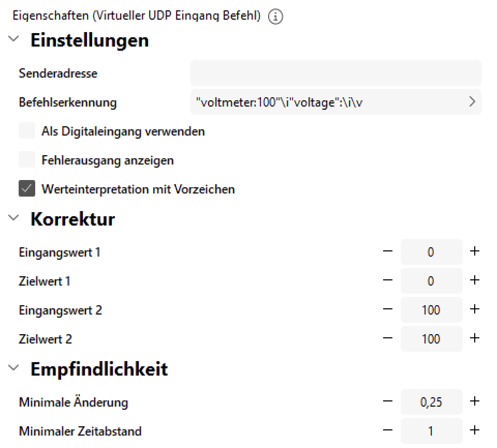This screenshot has width=497, height=448.
Task: Open Befehlserkennung editor via right arrow
Action: click(472, 102)
